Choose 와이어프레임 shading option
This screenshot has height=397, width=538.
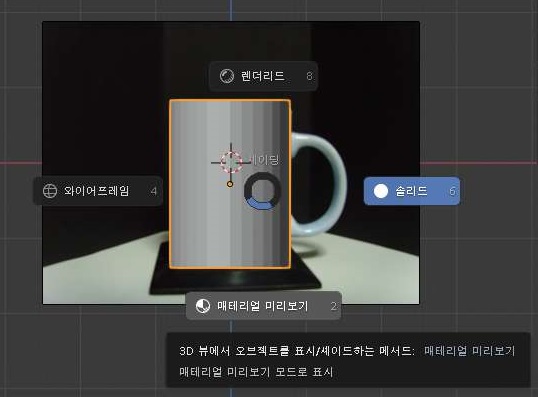[x=98, y=191]
